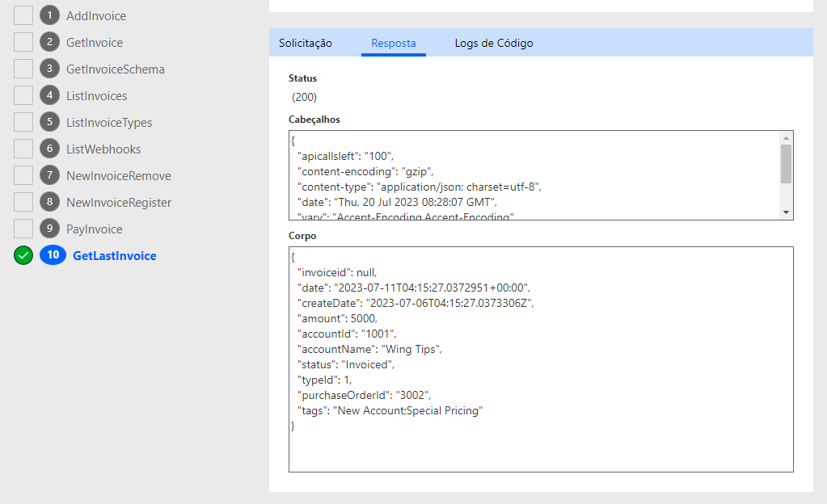The height and width of the screenshot is (504, 827).
Task: Tick the checkbox beside AddInvoice
Action: pos(23,15)
